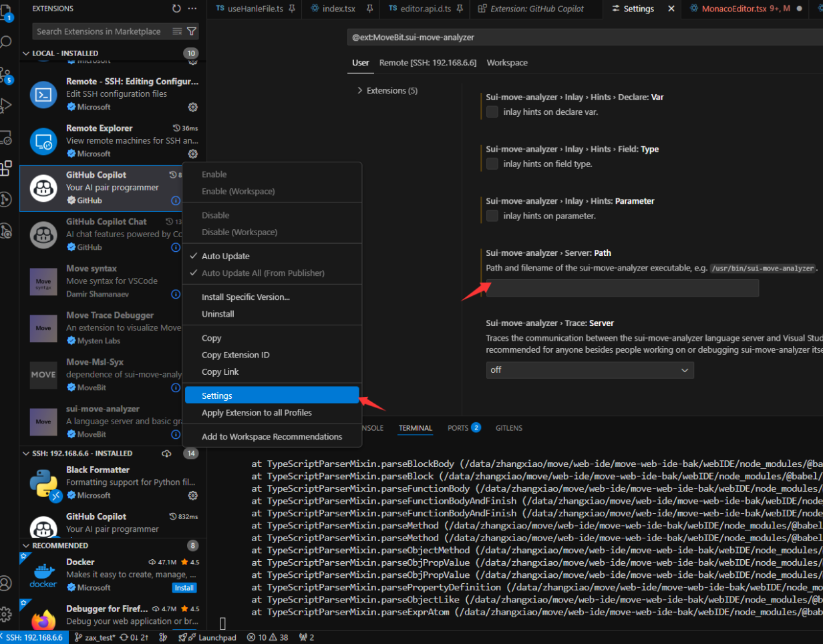The height and width of the screenshot is (644, 823).
Task: Choose Install Specific Version... from the menu
Action: (x=272, y=297)
